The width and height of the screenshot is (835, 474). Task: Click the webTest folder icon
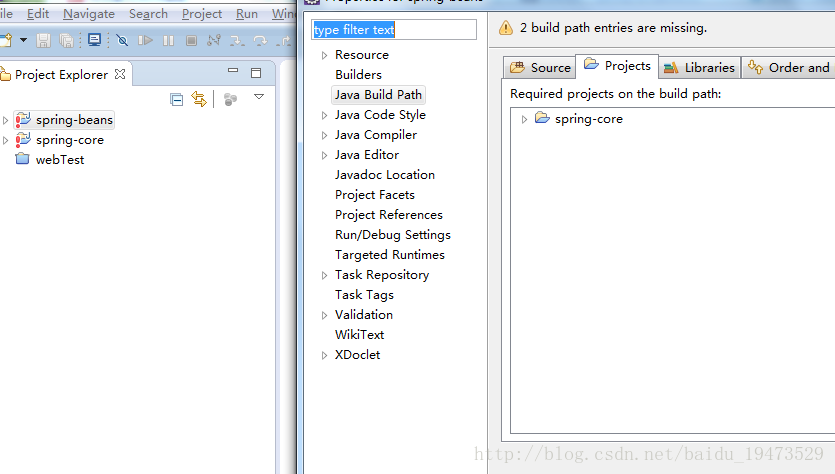tap(22, 159)
